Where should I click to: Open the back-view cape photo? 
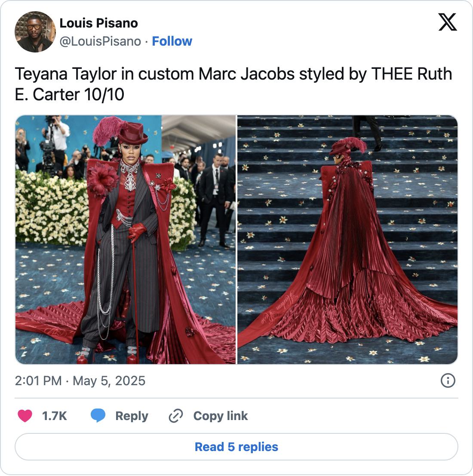point(347,240)
